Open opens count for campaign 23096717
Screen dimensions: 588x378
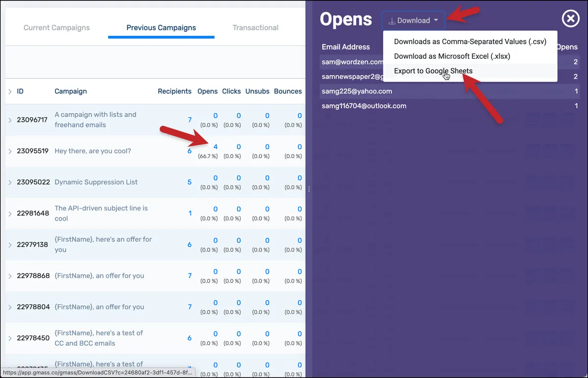pyautogui.click(x=216, y=116)
